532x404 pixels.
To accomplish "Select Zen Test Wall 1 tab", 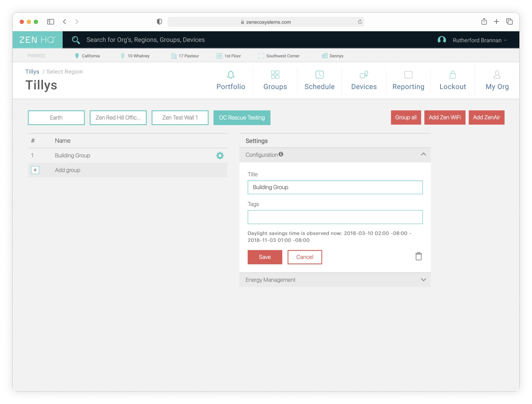I will [x=180, y=118].
